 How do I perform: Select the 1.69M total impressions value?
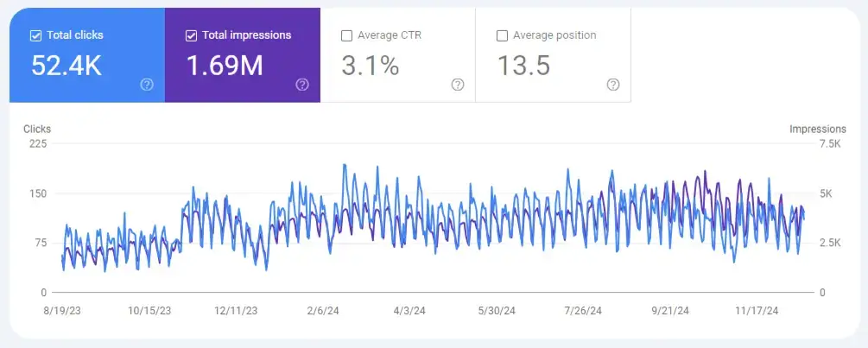[x=225, y=66]
